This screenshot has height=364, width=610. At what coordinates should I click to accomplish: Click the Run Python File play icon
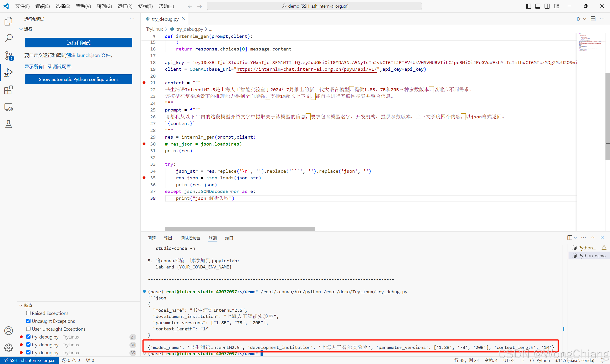tap(579, 19)
